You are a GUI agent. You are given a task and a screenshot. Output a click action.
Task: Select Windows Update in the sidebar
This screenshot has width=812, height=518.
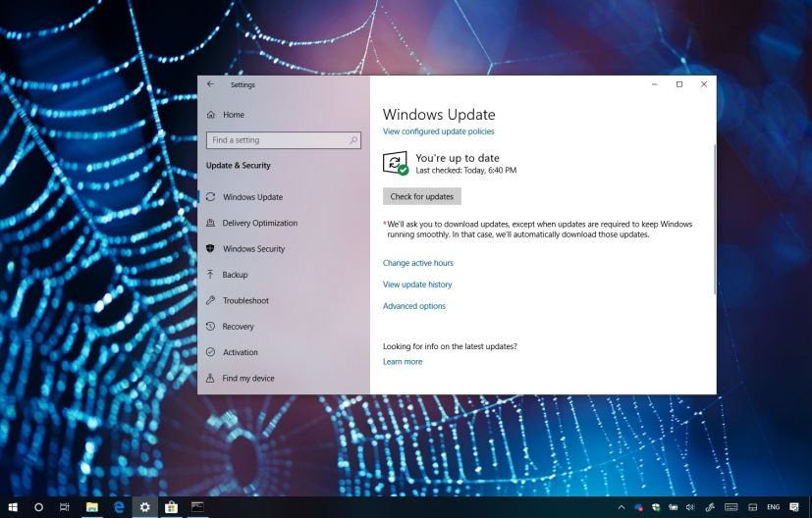coord(252,197)
